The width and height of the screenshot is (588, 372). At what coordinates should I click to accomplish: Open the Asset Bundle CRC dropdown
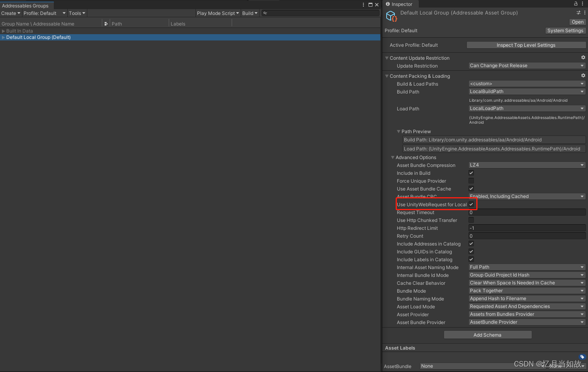pyautogui.click(x=527, y=196)
